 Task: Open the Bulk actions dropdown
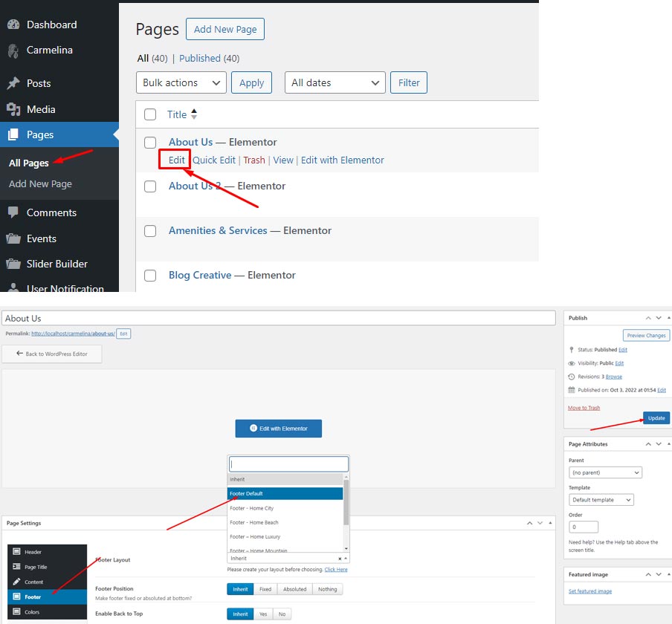(181, 82)
